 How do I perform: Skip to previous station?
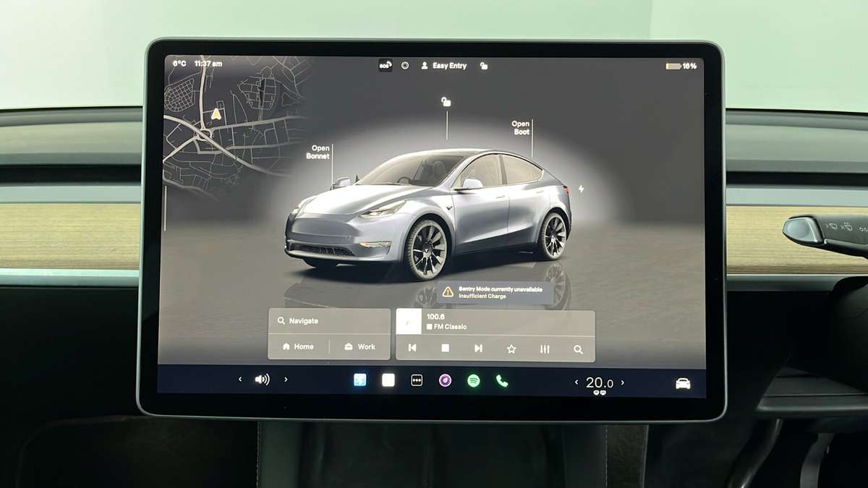(412, 348)
